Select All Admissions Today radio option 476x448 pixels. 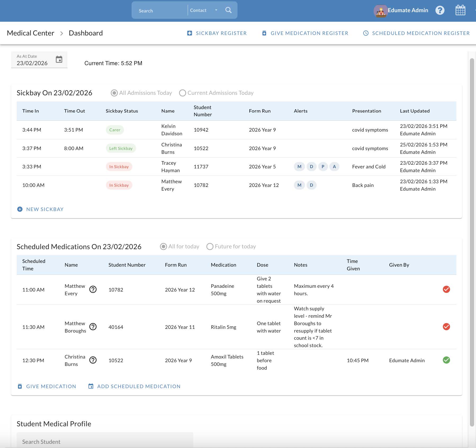pyautogui.click(x=114, y=93)
